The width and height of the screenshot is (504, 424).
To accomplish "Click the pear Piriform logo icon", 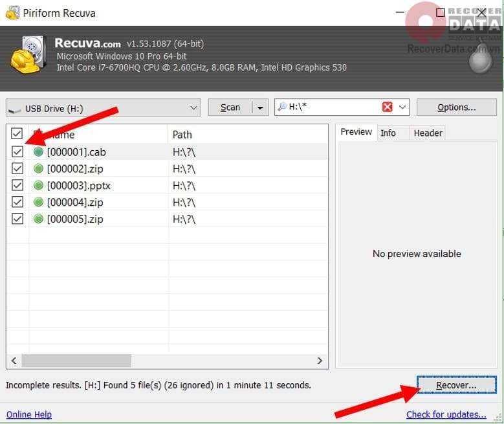I will click(x=481, y=58).
